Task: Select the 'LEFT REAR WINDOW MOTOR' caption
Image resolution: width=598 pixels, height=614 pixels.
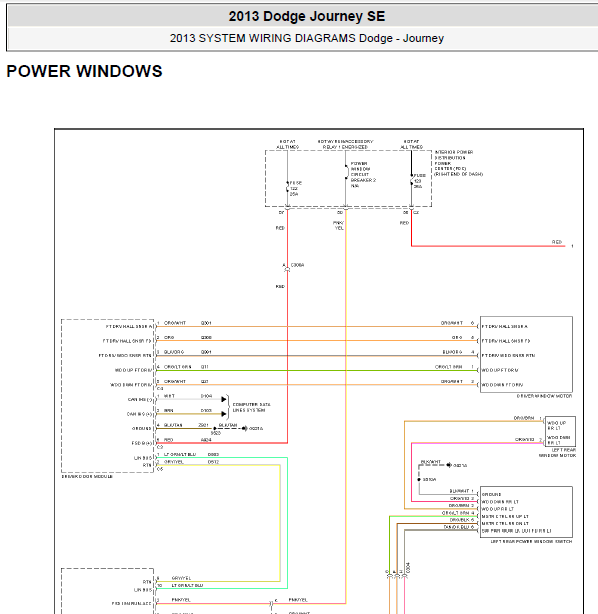Action: [x=557, y=453]
